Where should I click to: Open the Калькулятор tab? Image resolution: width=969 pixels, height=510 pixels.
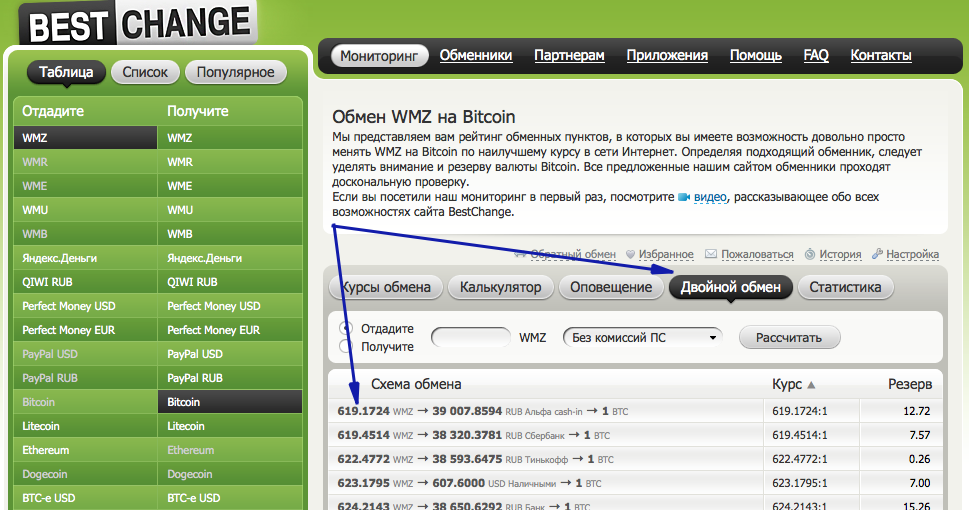(500, 288)
